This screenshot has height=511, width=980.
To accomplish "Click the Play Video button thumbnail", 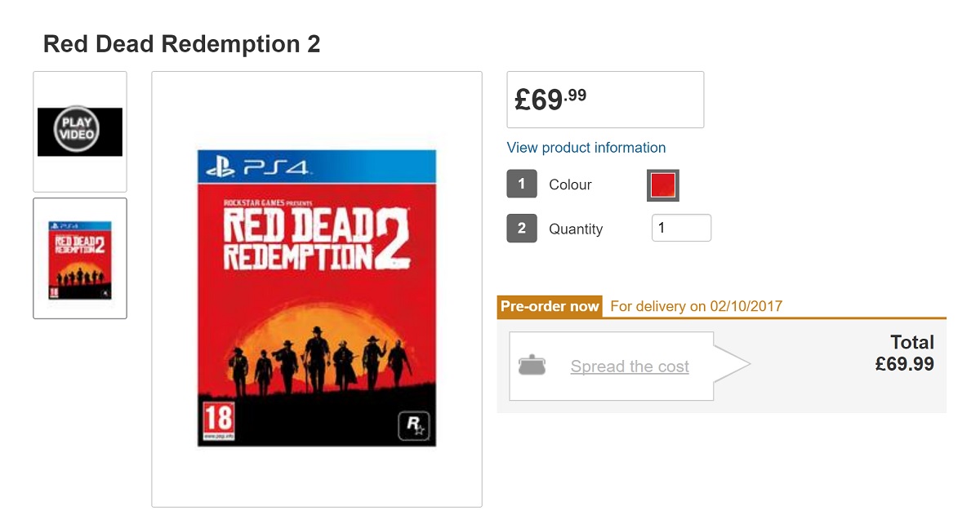I will [x=80, y=131].
